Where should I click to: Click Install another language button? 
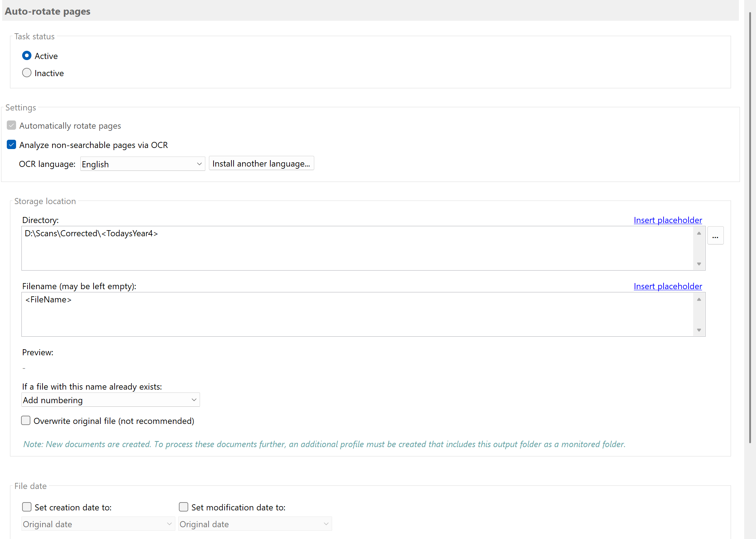[261, 163]
